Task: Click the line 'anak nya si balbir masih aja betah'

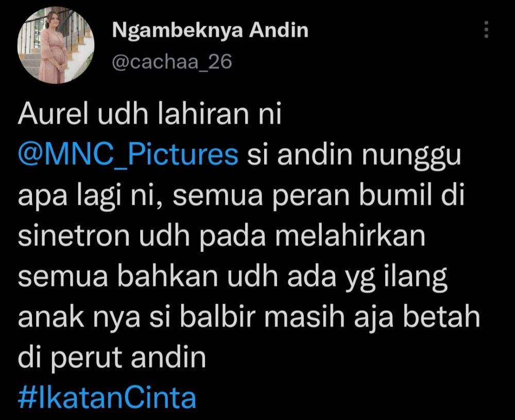Action: (249, 317)
